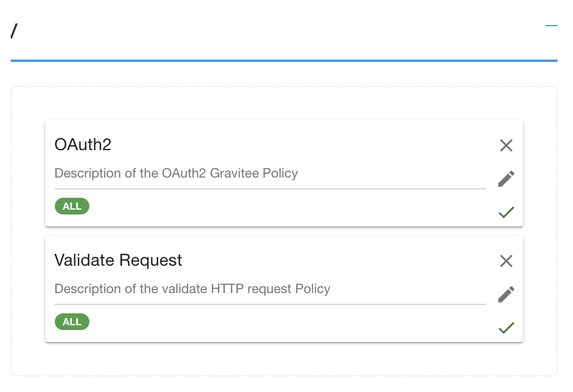Click the OAuth2 policy description field
Viewport: 573px width, 392px height.
[270, 173]
